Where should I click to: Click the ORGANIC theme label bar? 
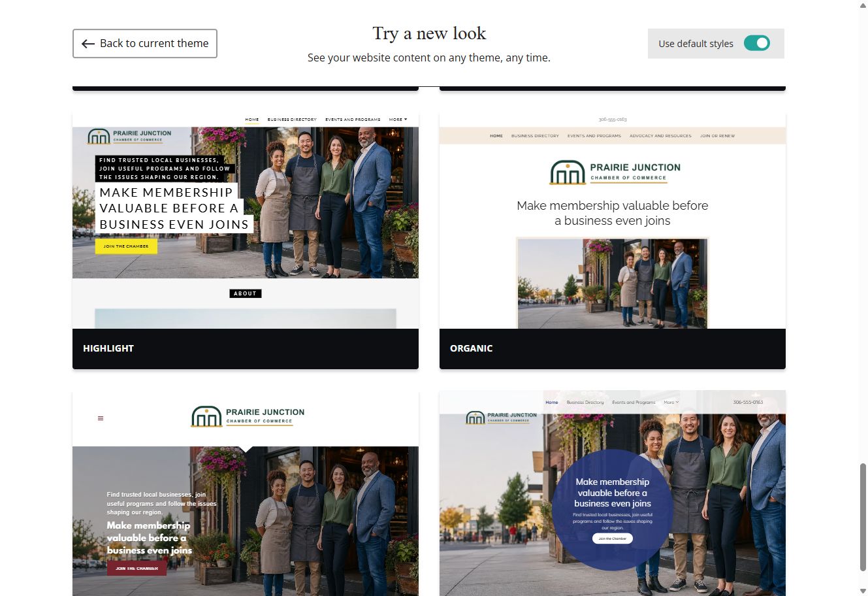point(613,348)
